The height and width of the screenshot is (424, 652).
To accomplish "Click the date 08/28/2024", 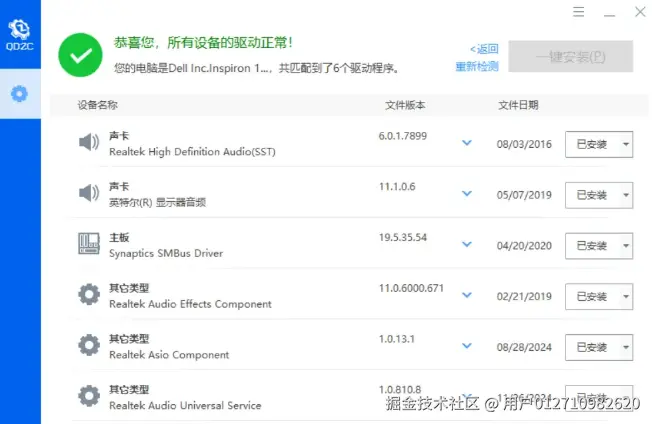I will pyautogui.click(x=524, y=347).
